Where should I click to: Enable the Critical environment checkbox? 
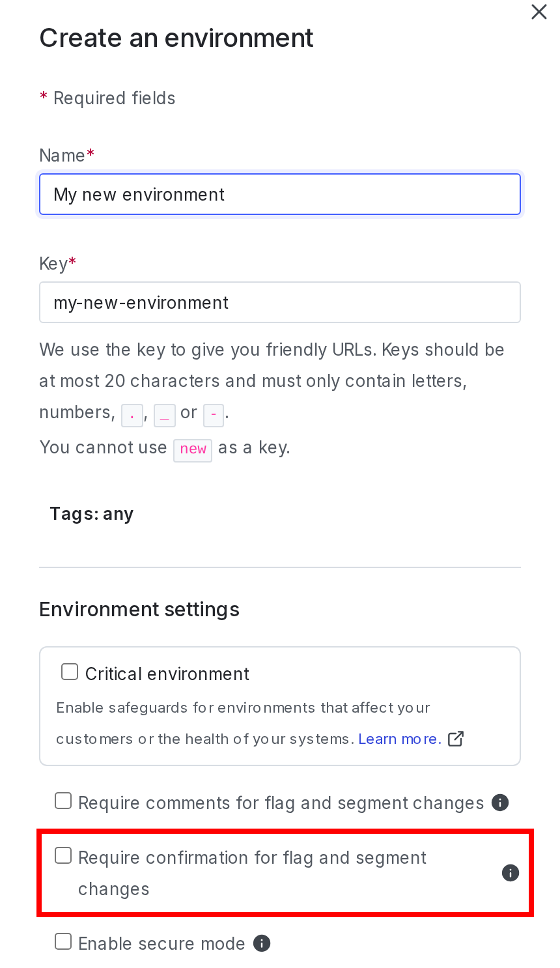pyautogui.click(x=70, y=671)
